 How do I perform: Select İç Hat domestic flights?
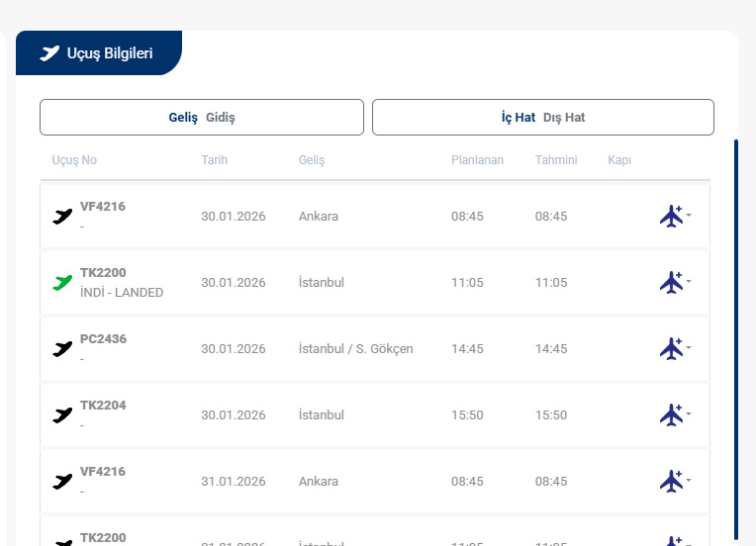click(x=518, y=118)
